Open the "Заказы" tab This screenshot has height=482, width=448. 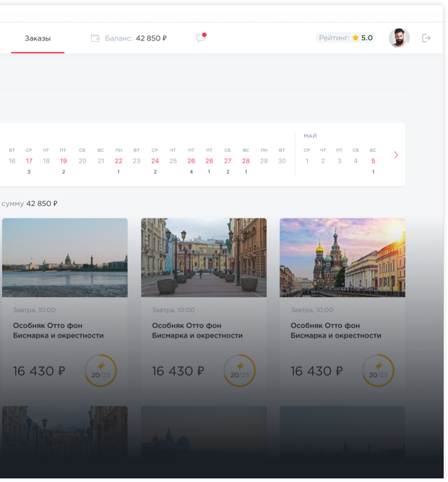coord(38,38)
